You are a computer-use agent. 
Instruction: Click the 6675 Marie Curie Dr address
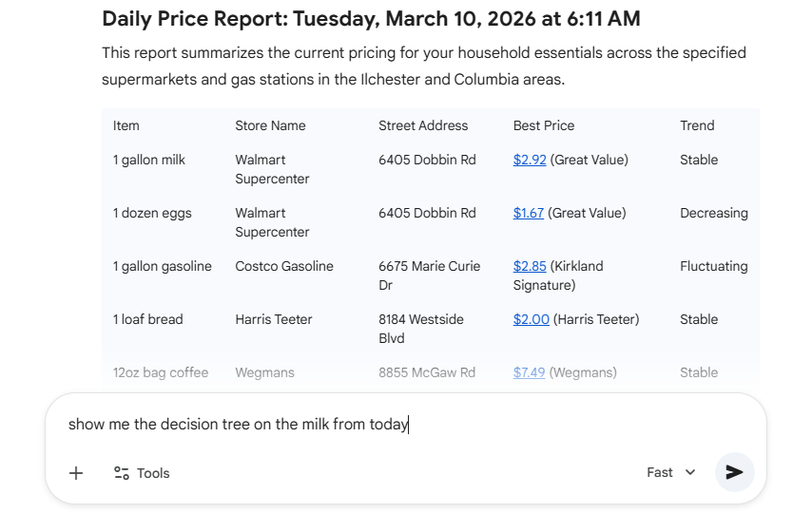point(429,275)
